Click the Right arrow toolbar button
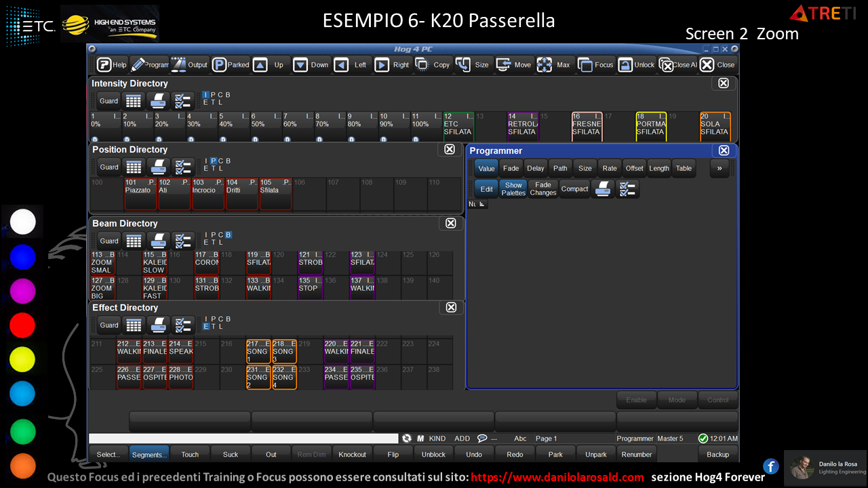Image resolution: width=868 pixels, height=488 pixels. (393, 65)
